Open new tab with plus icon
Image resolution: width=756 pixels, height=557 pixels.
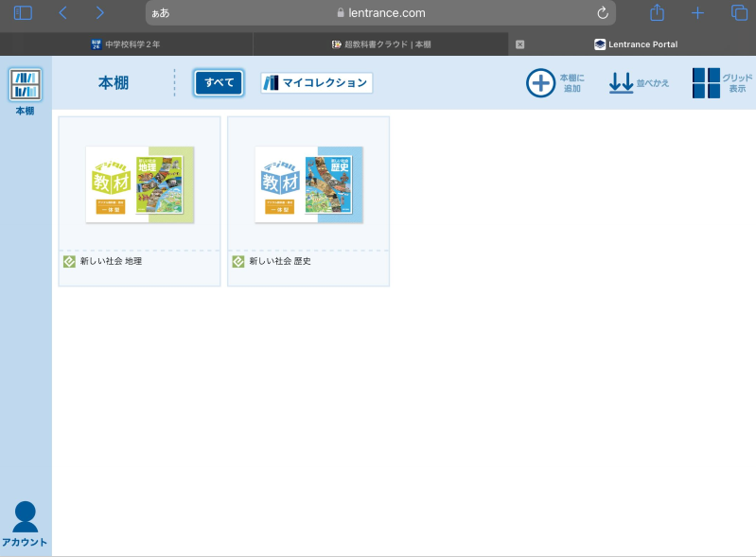tap(697, 13)
